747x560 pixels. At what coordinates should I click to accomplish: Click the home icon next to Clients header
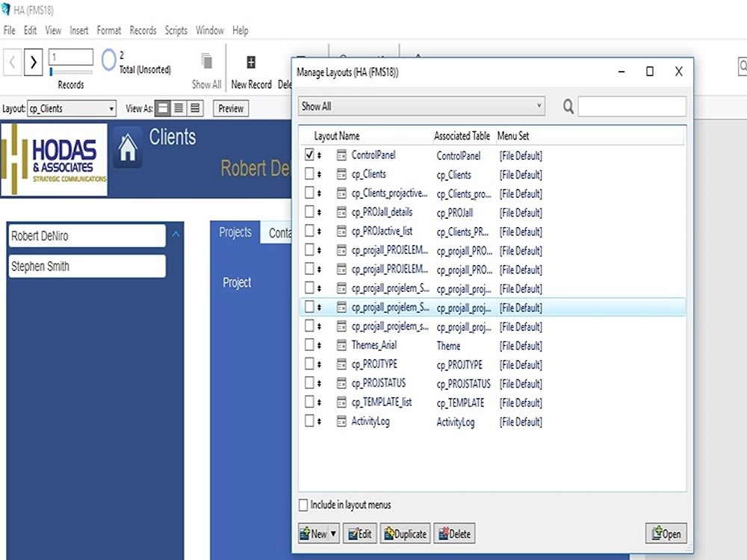tap(128, 148)
